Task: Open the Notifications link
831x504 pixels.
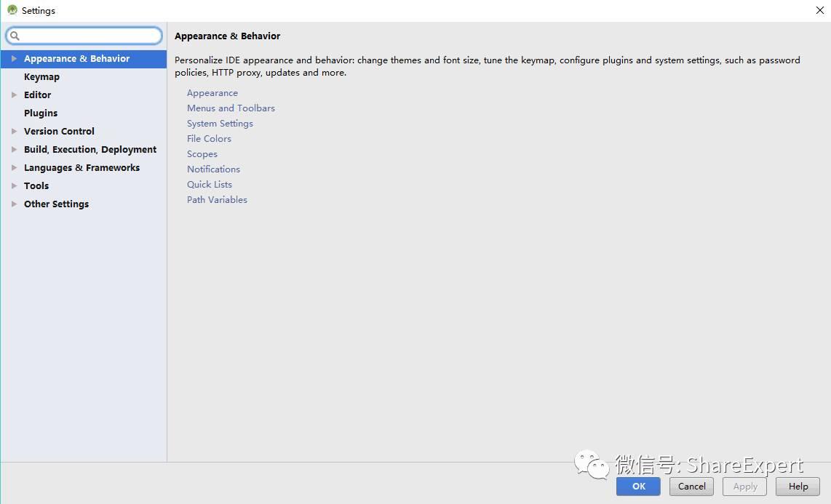Action: click(x=213, y=169)
